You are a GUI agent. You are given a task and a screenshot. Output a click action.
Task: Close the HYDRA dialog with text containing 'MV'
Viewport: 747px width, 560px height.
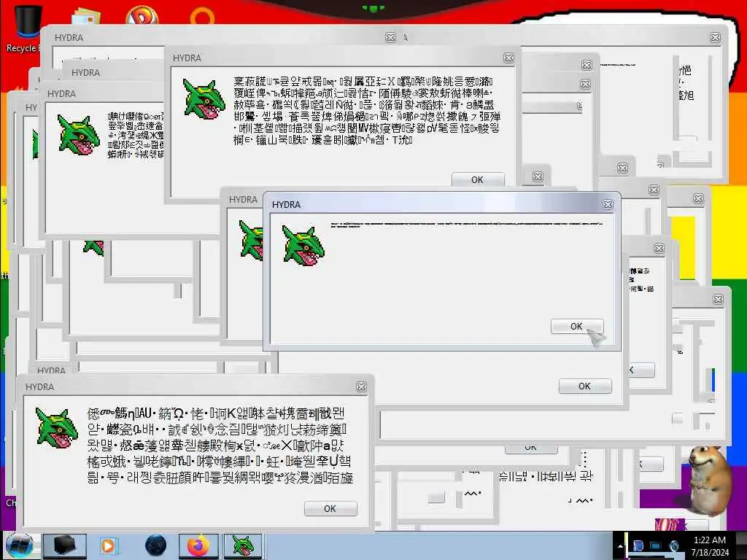point(508,58)
